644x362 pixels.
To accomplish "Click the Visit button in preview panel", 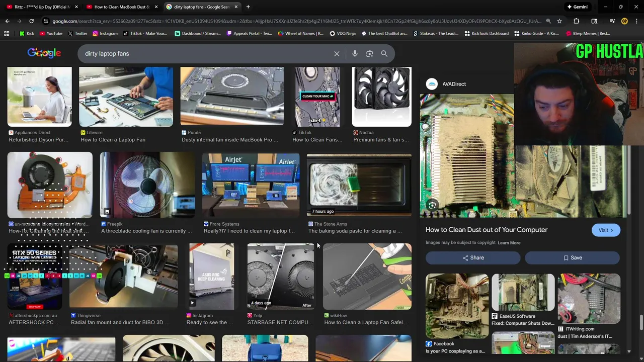I will 606,230.
